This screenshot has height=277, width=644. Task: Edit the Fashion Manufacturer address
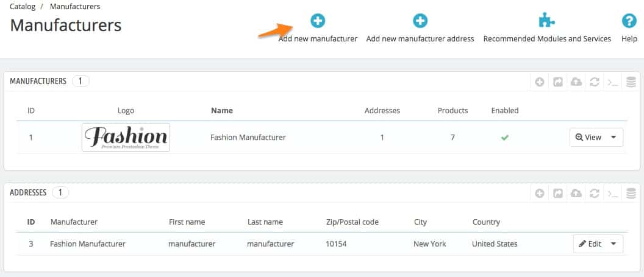pyautogui.click(x=590, y=244)
